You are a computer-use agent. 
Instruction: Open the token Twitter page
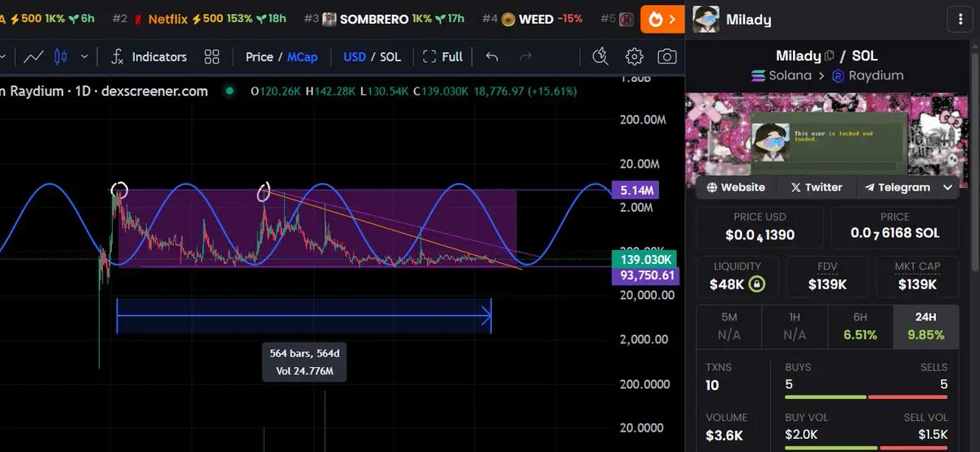816,187
